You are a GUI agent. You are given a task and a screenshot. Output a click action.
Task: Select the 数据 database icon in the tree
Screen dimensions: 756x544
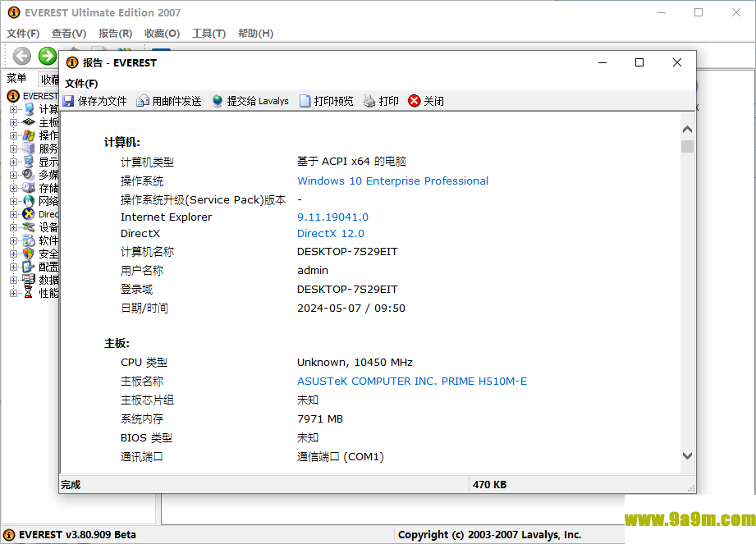click(29, 280)
